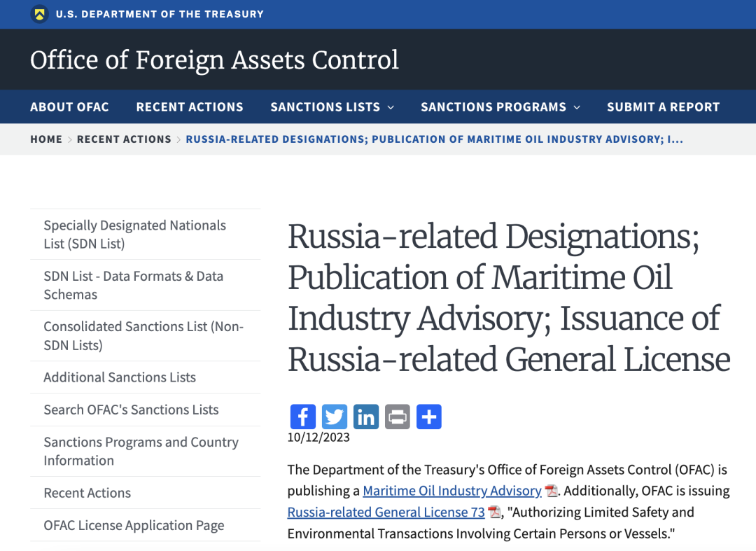Open Sanctions Lists menu label
The height and width of the screenshot is (551, 756).
coord(325,107)
